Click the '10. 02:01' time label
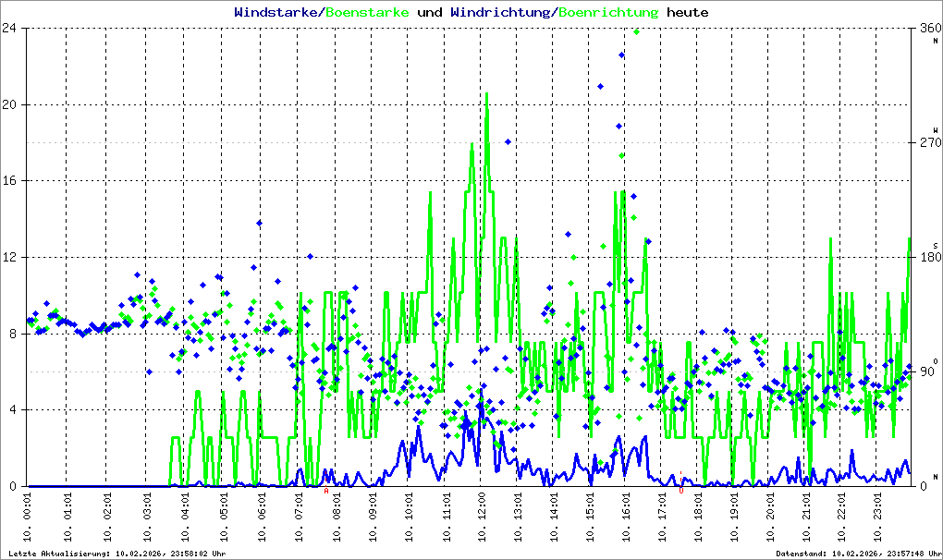The height and width of the screenshot is (560, 943). coord(107,517)
